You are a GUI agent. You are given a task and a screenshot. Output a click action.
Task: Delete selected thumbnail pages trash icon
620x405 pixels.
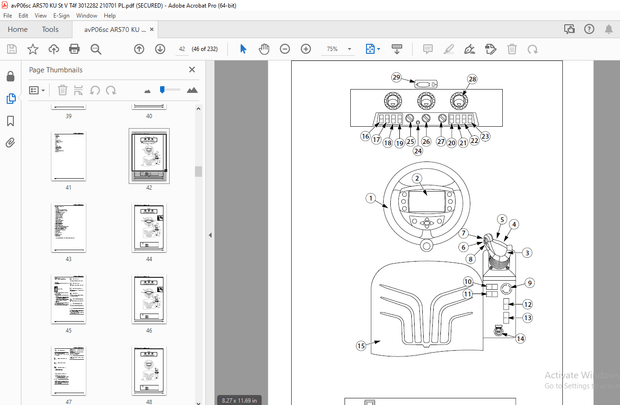click(62, 90)
